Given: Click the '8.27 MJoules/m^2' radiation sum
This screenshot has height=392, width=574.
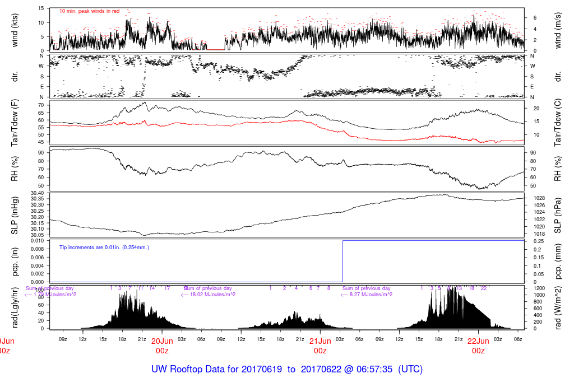Looking at the screenshot, I should [x=371, y=295].
